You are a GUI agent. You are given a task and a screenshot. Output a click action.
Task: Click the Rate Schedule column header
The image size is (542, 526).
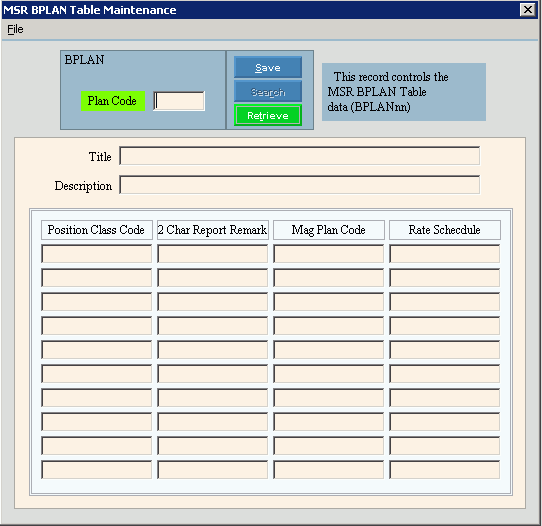(445, 230)
